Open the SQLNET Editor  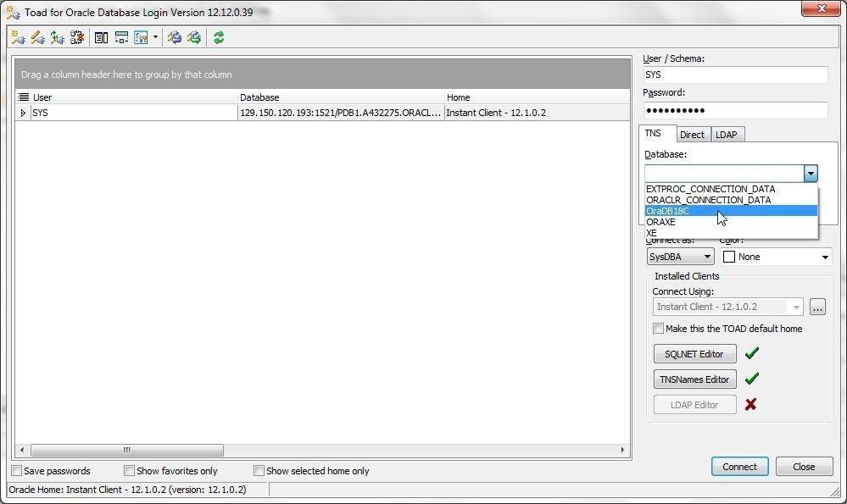point(694,353)
